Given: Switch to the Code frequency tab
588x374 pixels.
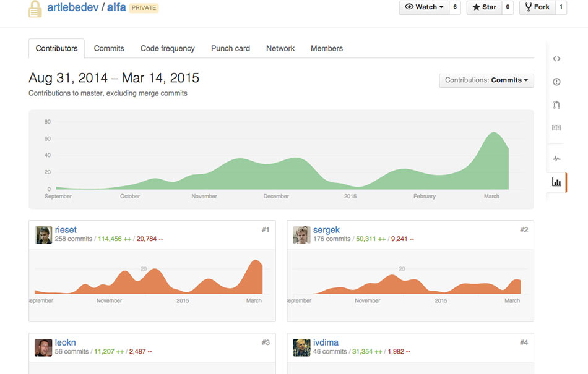Looking at the screenshot, I should [167, 48].
